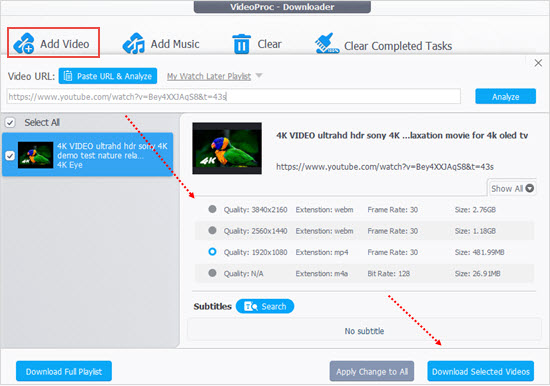Screen dimensions: 550x386
Task: Click the VideoProc - Downloader title bar
Action: 282,7
